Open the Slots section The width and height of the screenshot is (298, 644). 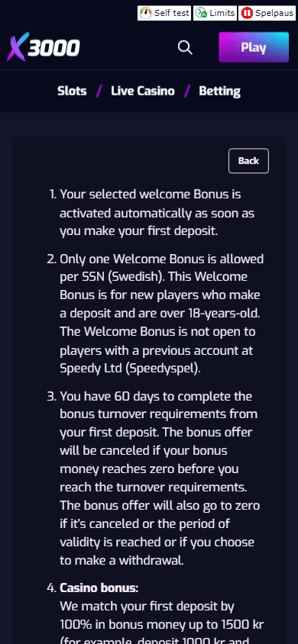pyautogui.click(x=72, y=91)
